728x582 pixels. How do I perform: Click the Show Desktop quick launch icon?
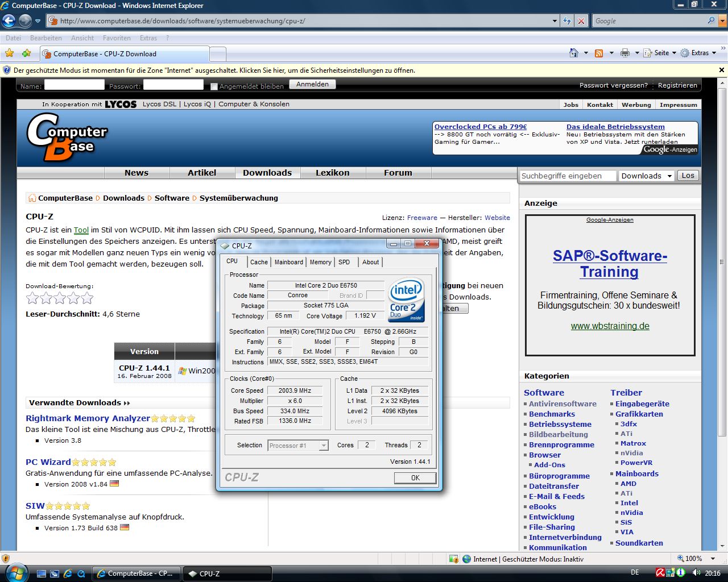coord(42,573)
